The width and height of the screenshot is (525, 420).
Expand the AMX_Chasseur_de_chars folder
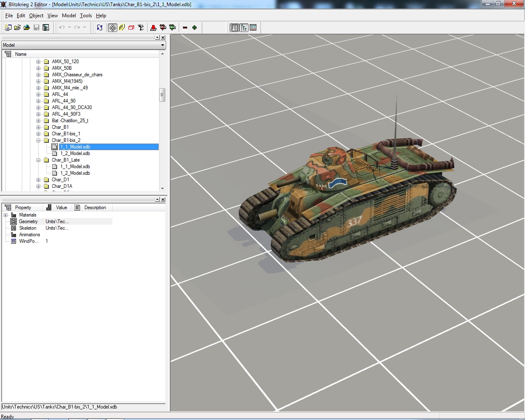[39, 75]
